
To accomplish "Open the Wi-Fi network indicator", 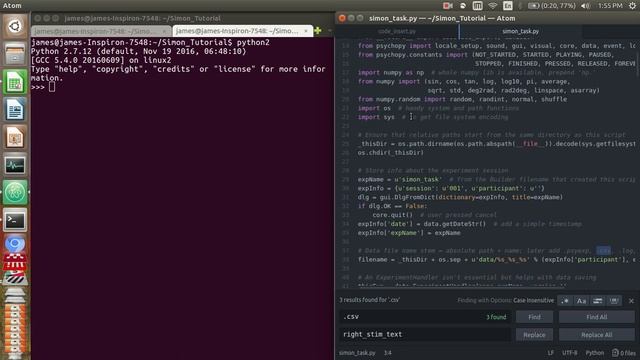I will [x=493, y=6].
